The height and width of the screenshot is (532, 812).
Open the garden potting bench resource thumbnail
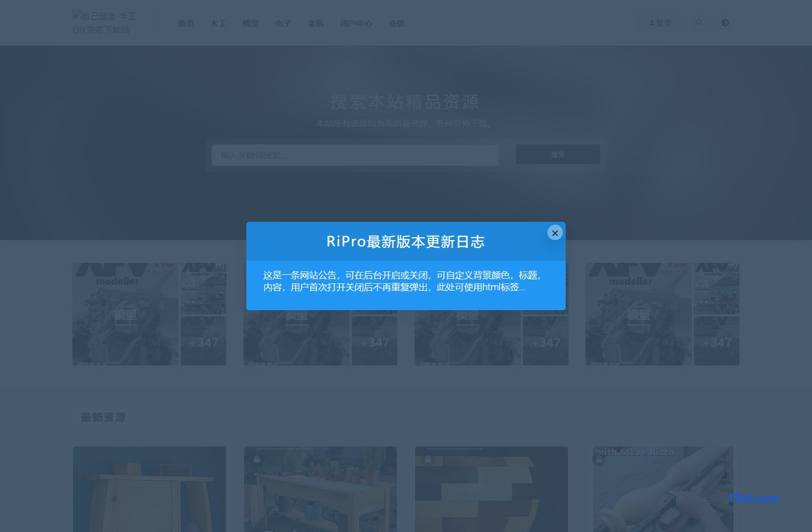[x=320, y=489]
